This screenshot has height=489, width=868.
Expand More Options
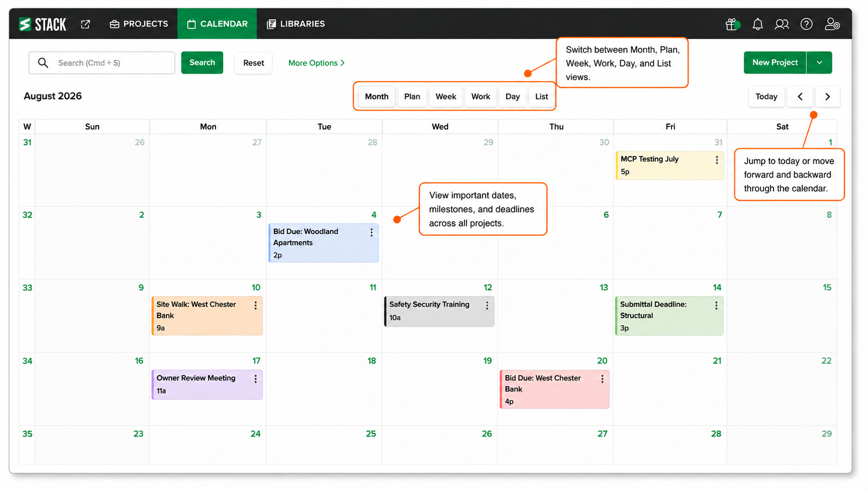(x=316, y=63)
